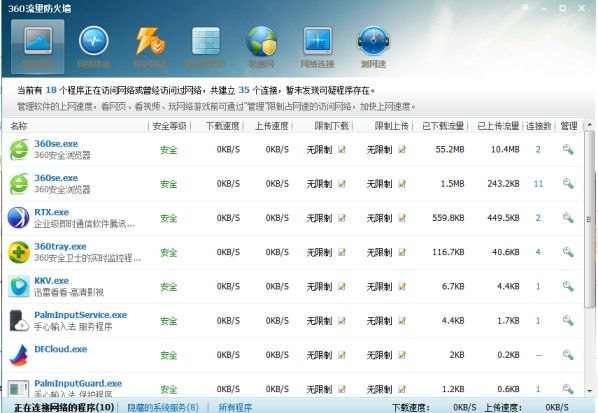Edit upload limit for RTX.exe
The width and height of the screenshot is (598, 413).
(x=402, y=218)
